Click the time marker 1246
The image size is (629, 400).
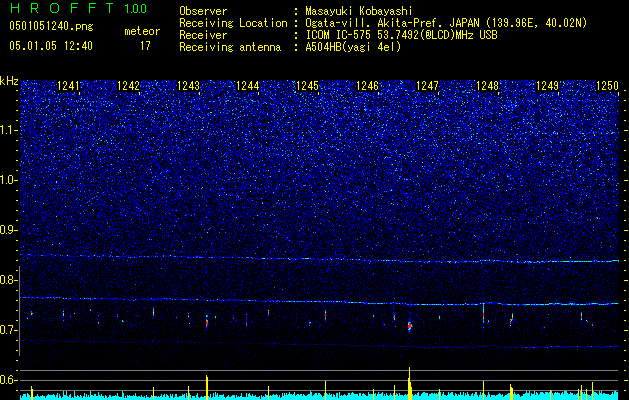[367, 85]
